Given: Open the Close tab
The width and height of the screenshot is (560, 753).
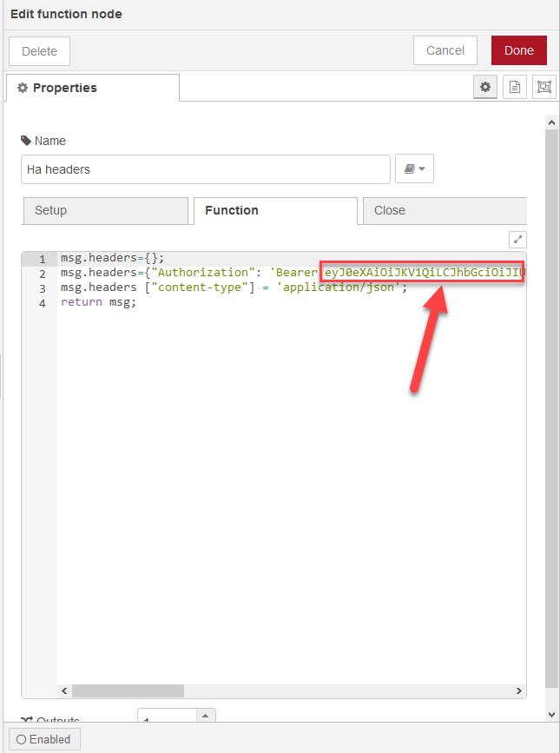Looking at the screenshot, I should [443, 211].
